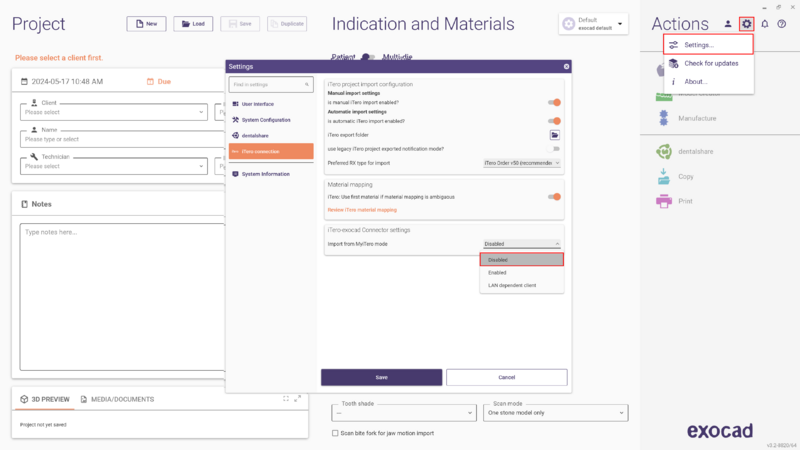Image resolution: width=800 pixels, height=450 pixels.
Task: Toggle automatic iTero import enabled switch
Action: point(554,121)
